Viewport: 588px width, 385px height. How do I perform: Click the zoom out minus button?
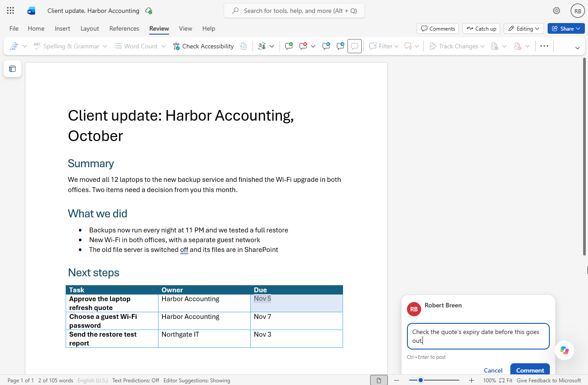click(x=397, y=380)
